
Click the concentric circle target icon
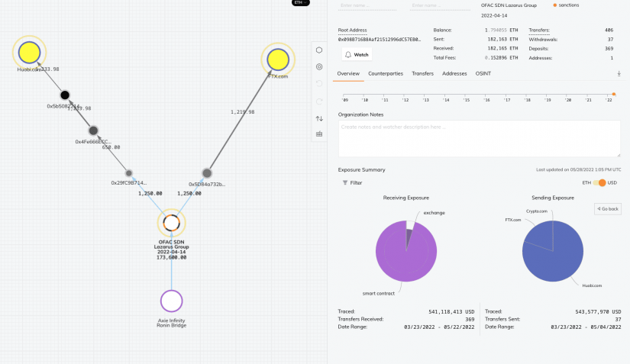(319, 66)
